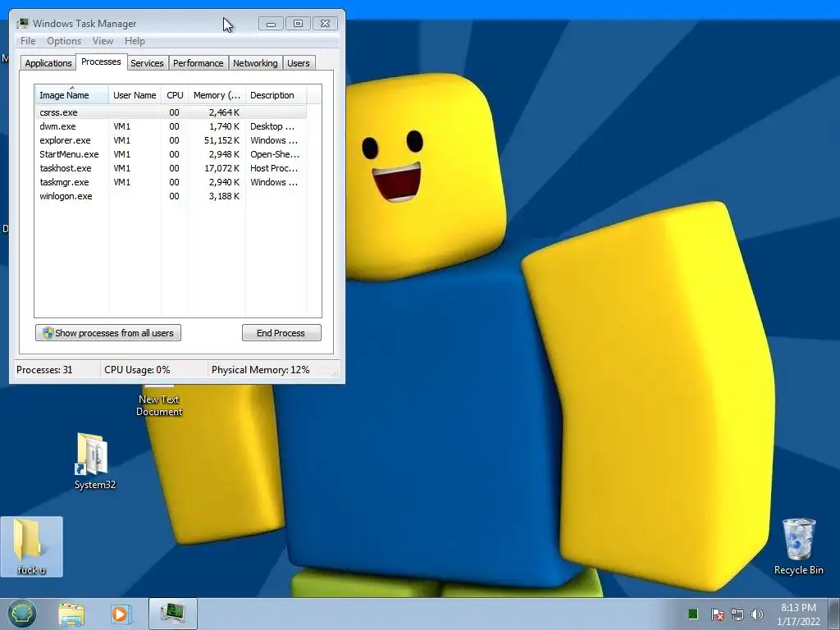Select the yellow folder icon on the desktop
This screenshot has height=630, width=840.
(x=31, y=546)
